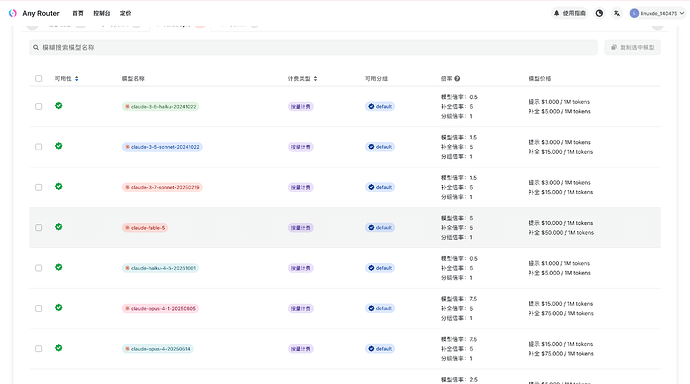Copy the claude-haiku-4-5-20251001 model tag
The width and height of the screenshot is (690, 384).
click(161, 268)
